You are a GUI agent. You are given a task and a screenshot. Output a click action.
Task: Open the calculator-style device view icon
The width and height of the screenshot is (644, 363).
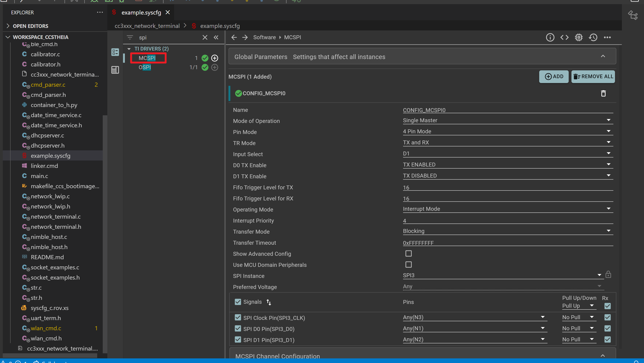pyautogui.click(x=115, y=70)
